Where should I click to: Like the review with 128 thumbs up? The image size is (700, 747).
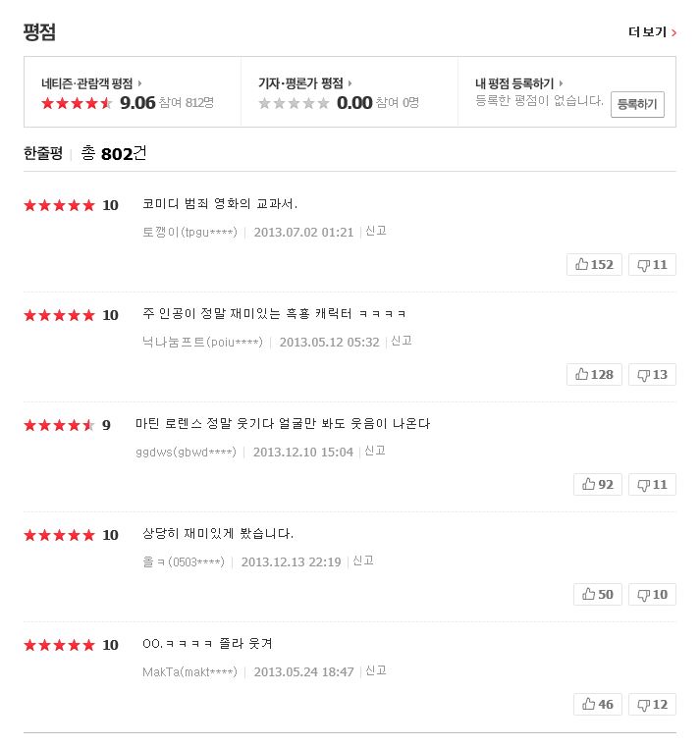tap(594, 374)
